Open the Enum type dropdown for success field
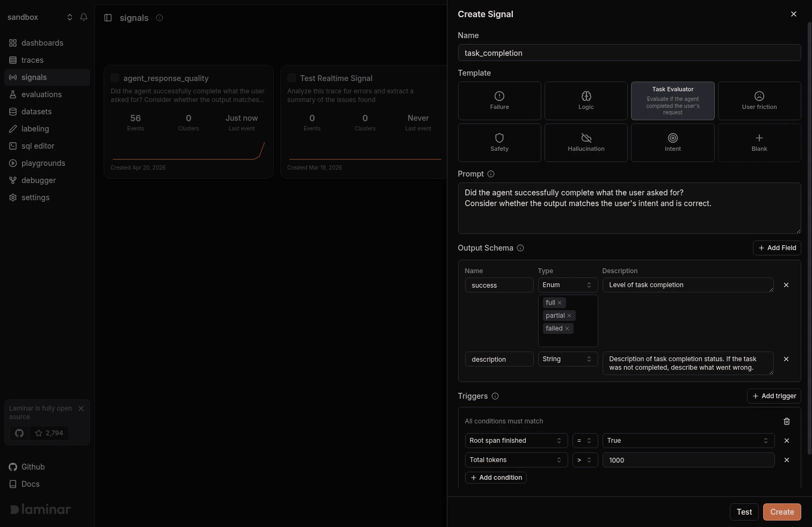 tap(567, 284)
